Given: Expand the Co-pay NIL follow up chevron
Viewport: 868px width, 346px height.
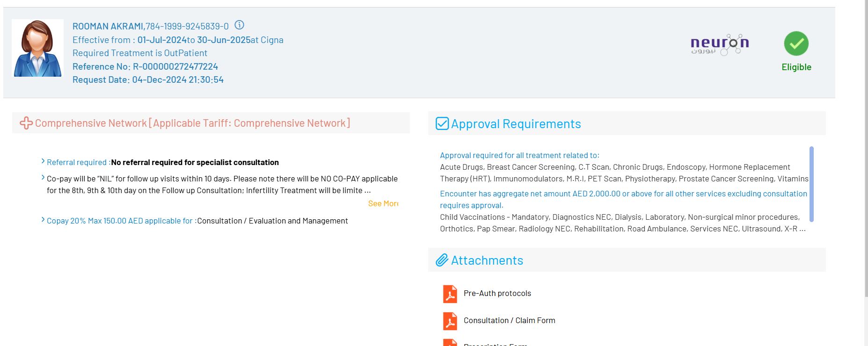Looking at the screenshot, I should point(43,178).
